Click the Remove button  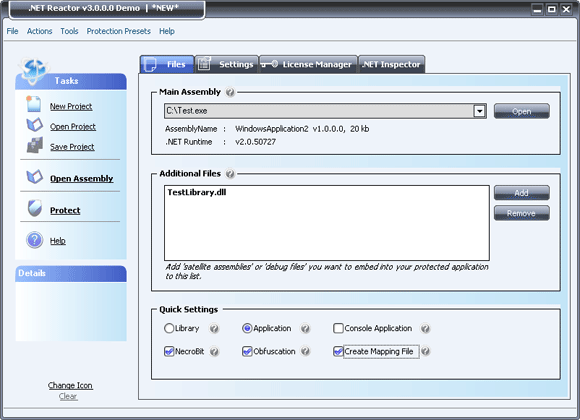[522, 213]
